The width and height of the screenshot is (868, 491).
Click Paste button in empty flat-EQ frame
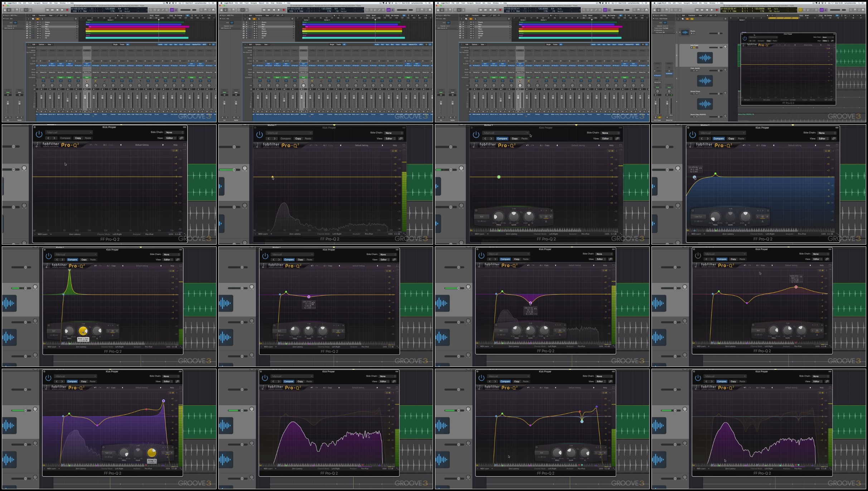coord(88,138)
